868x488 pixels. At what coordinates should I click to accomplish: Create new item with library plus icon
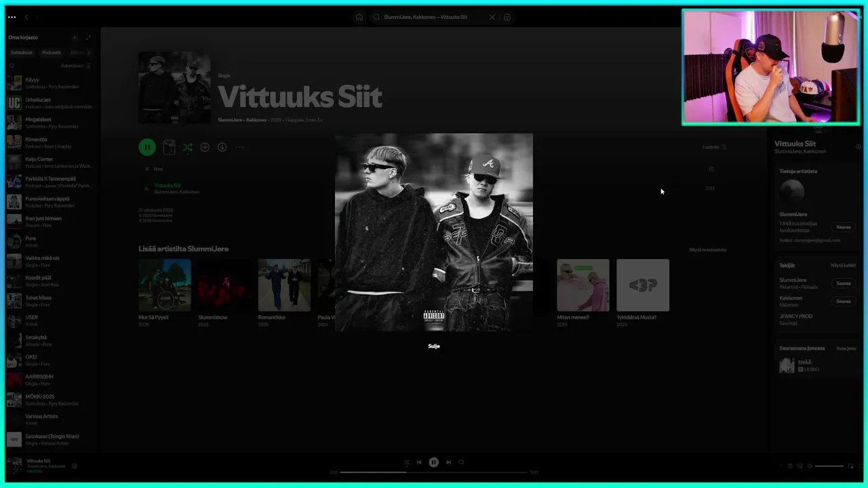(x=75, y=37)
